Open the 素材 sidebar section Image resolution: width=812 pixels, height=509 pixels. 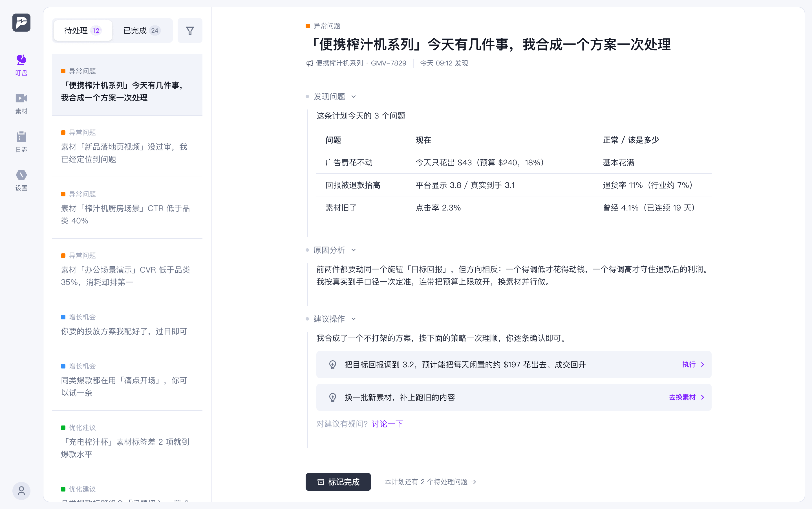click(x=21, y=104)
